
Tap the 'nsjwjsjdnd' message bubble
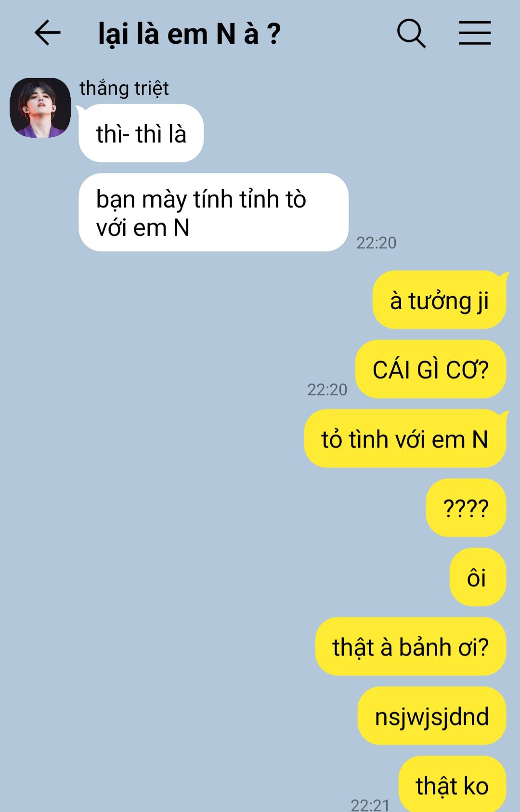coord(432,716)
